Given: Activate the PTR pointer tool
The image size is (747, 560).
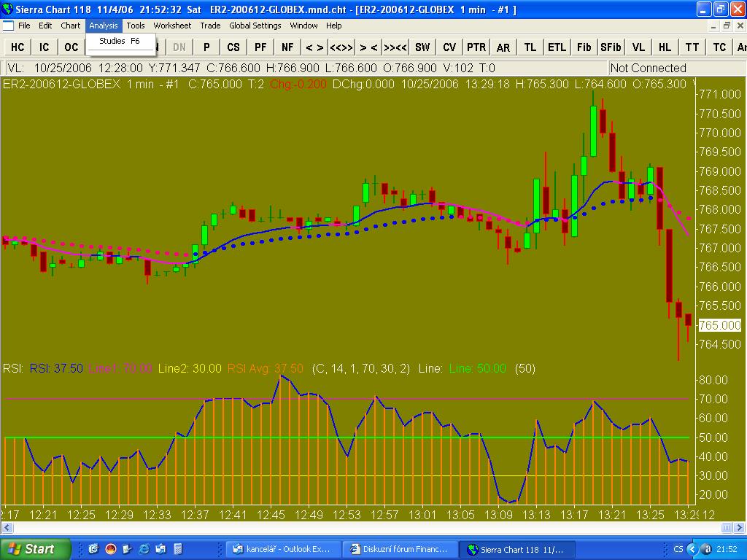Looking at the screenshot, I should (x=476, y=47).
